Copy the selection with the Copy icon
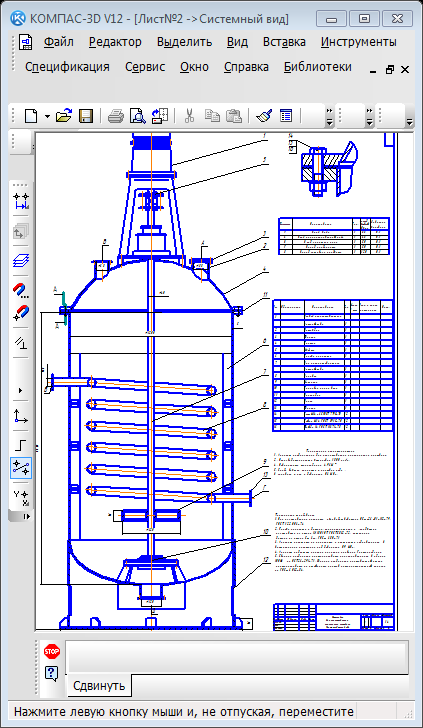 pyautogui.click(x=212, y=116)
